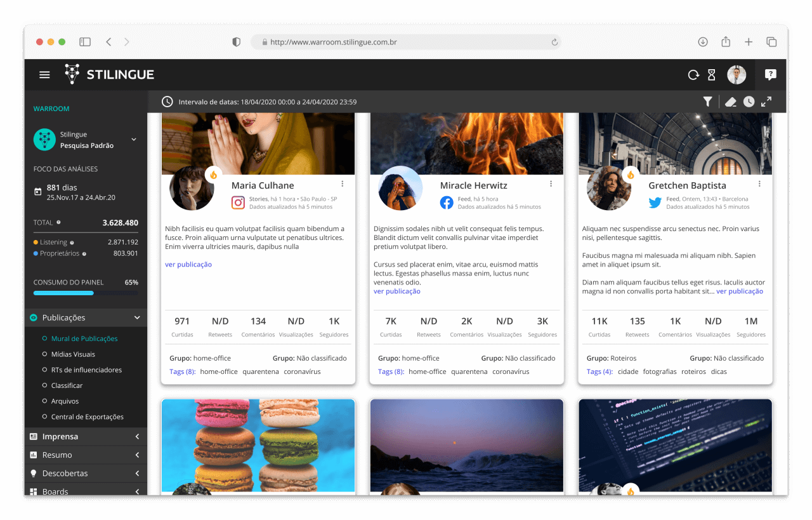The width and height of the screenshot is (812, 520).
Task: Select Central de Exportações radio item
Action: click(x=82, y=417)
